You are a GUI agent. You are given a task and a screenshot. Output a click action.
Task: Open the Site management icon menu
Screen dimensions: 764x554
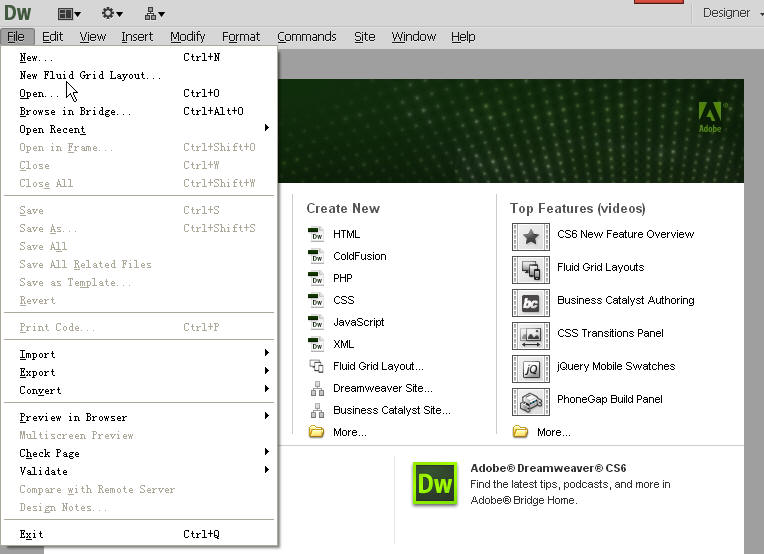154,14
